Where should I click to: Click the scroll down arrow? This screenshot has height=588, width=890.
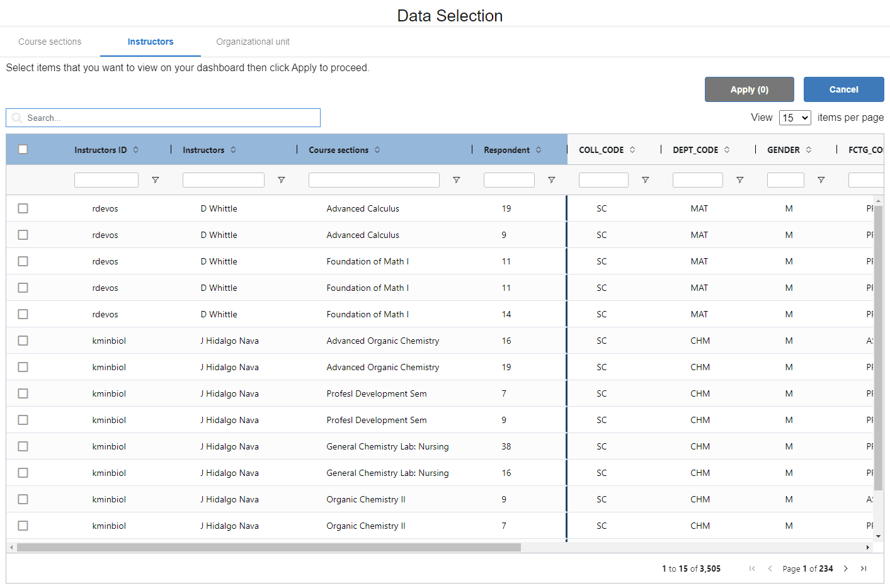point(878,536)
